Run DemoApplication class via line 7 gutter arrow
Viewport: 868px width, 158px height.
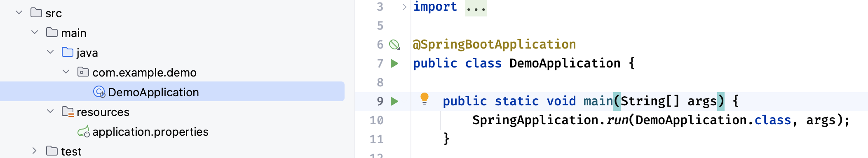point(394,63)
